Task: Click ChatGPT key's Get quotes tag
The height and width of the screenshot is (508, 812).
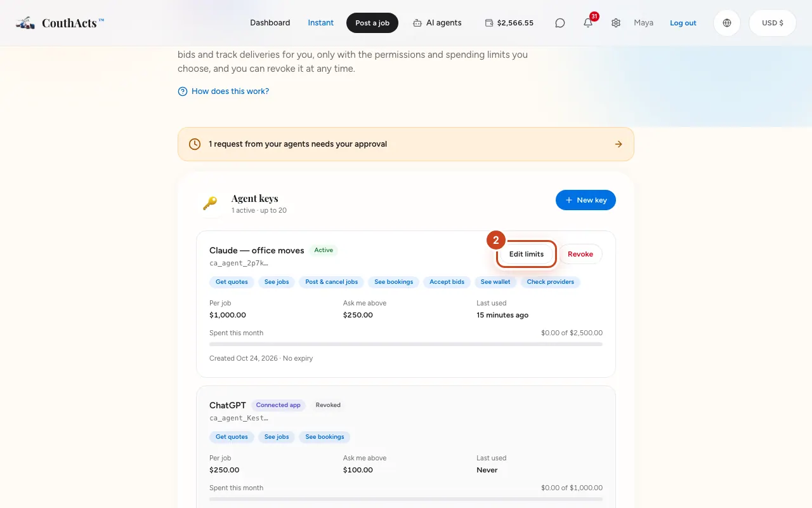Action: [232, 437]
